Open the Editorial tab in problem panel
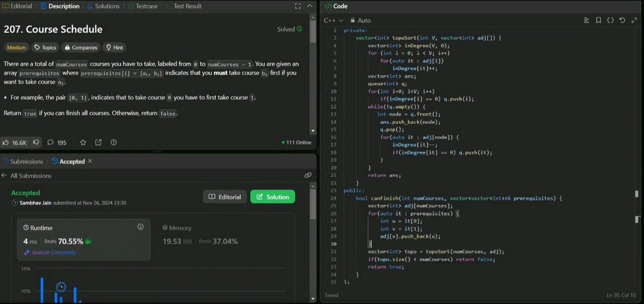The width and height of the screenshot is (644, 304). tap(18, 6)
